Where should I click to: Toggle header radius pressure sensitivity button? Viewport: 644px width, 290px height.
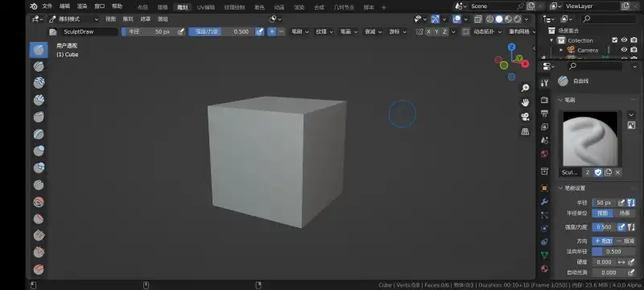(x=180, y=31)
